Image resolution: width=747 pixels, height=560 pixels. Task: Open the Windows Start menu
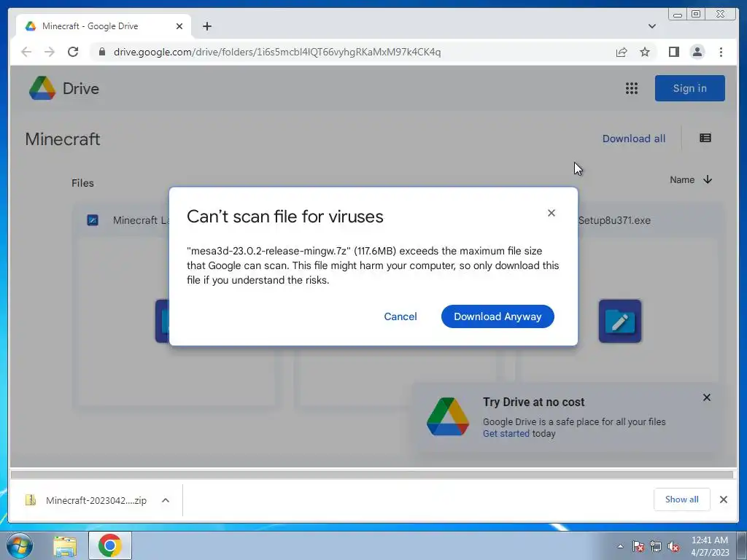(19, 545)
